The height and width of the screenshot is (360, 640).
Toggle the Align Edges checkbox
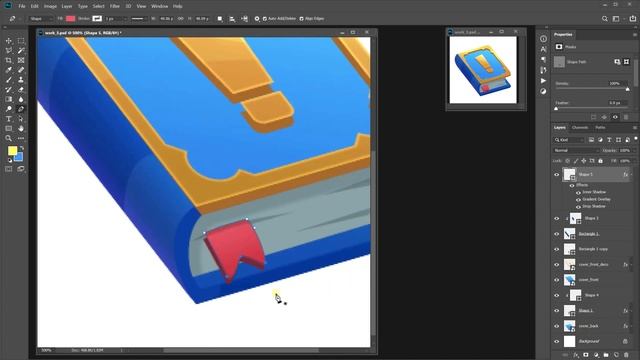302,19
